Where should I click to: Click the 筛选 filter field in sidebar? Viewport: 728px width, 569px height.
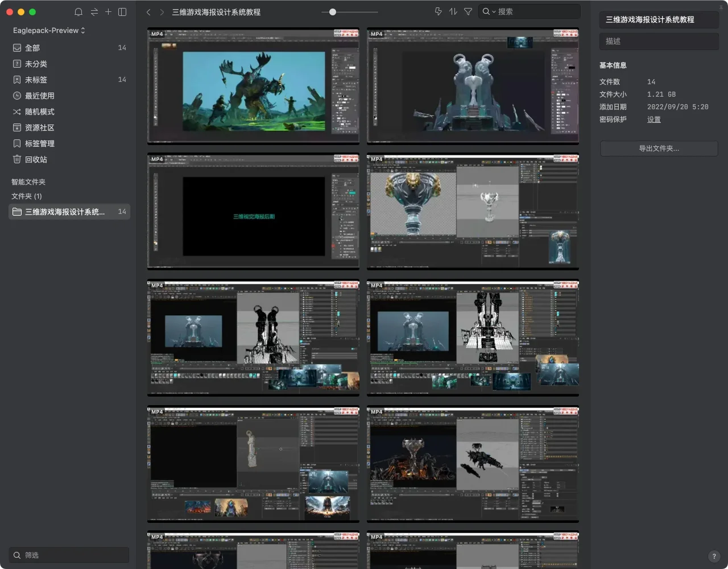(x=69, y=555)
